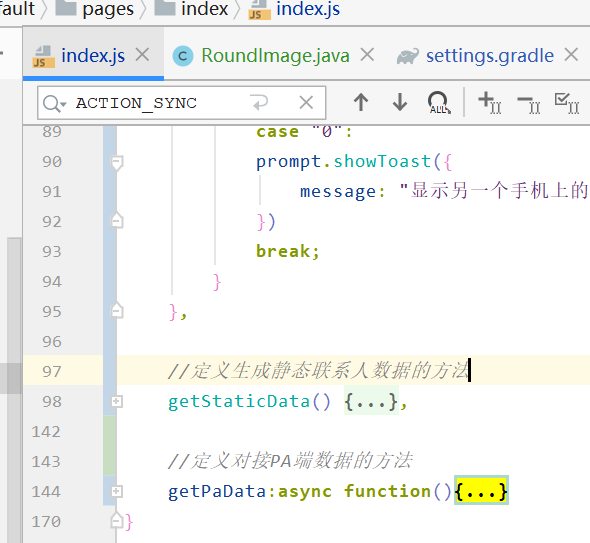This screenshot has width=590, height=543.
Task: Collapse showToast block at line 90
Action: pyautogui.click(x=116, y=163)
